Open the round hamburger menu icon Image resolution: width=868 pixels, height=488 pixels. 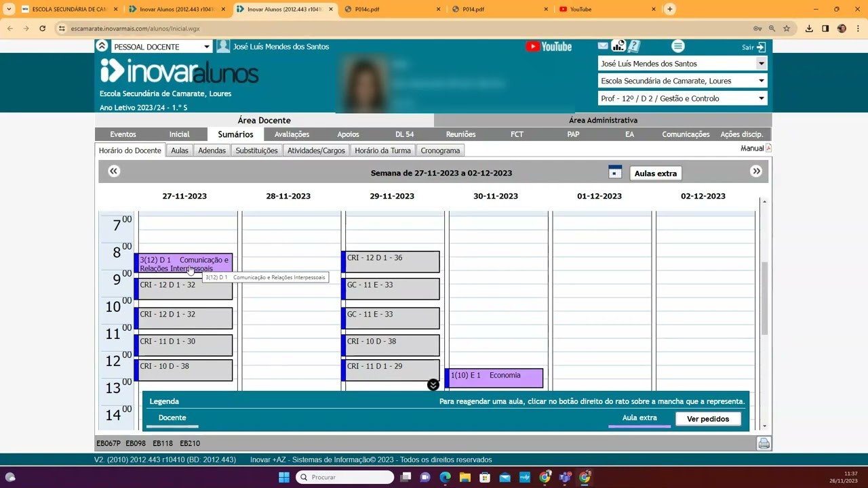click(x=677, y=46)
